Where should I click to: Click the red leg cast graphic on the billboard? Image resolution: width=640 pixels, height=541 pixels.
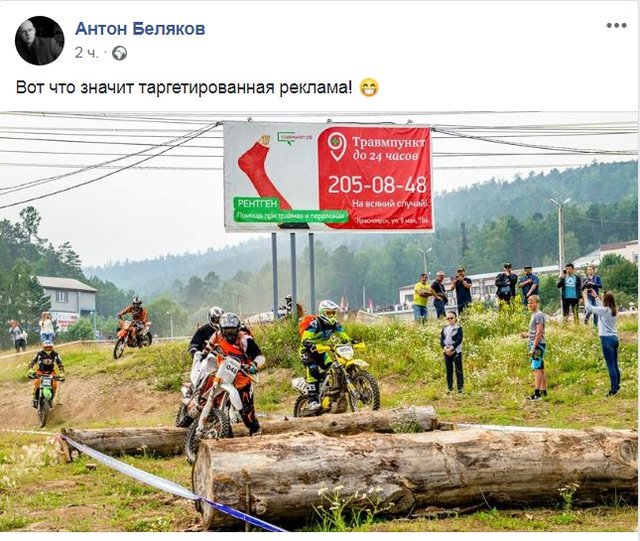click(263, 174)
